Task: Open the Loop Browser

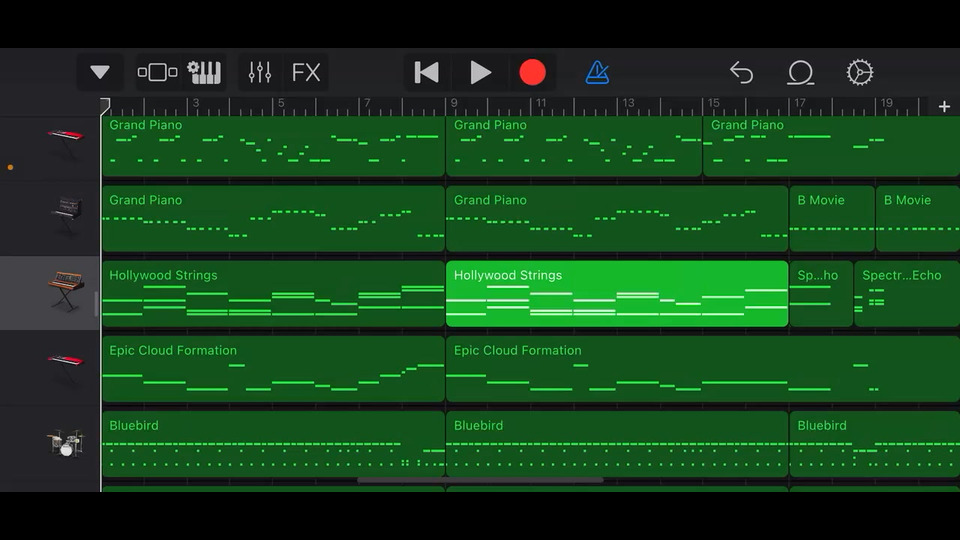Action: tap(800, 72)
